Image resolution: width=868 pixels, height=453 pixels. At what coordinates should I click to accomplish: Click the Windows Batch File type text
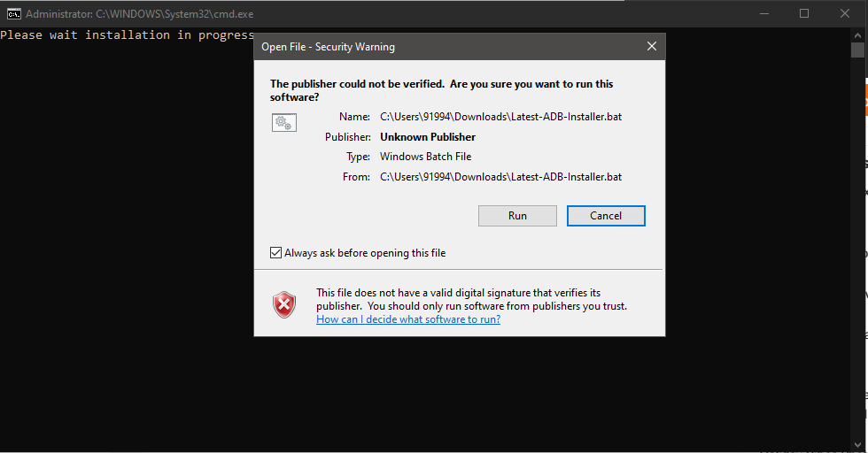425,157
